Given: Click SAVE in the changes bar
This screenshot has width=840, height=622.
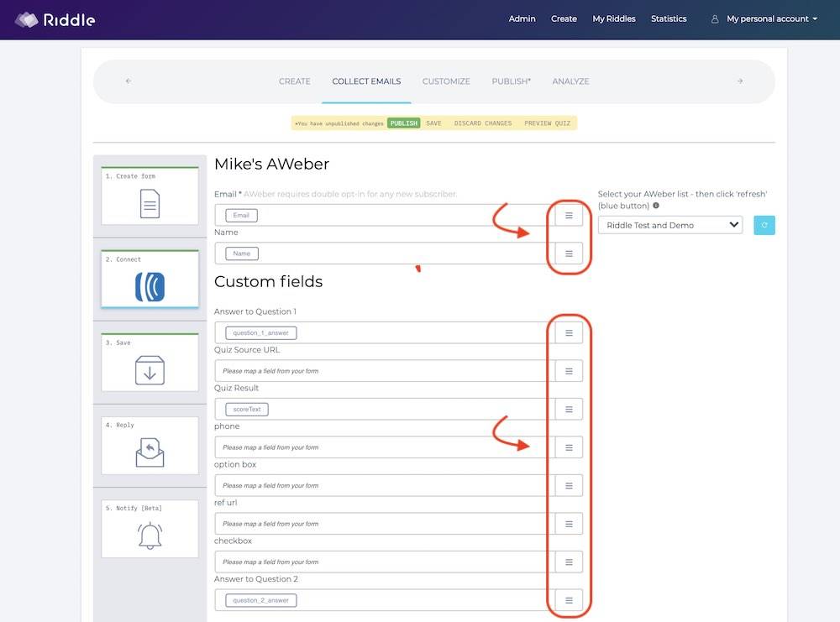Looking at the screenshot, I should [434, 123].
